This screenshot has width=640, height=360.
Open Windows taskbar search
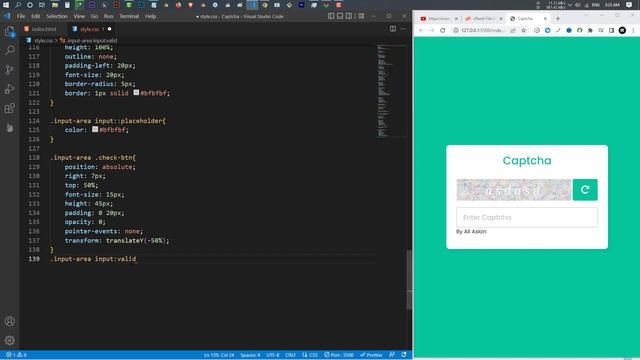coord(18,5)
